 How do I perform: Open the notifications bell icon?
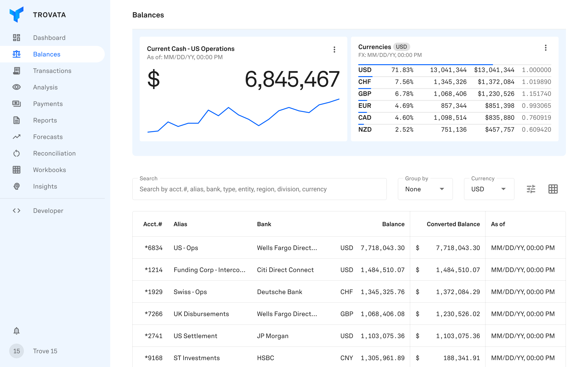(x=17, y=331)
